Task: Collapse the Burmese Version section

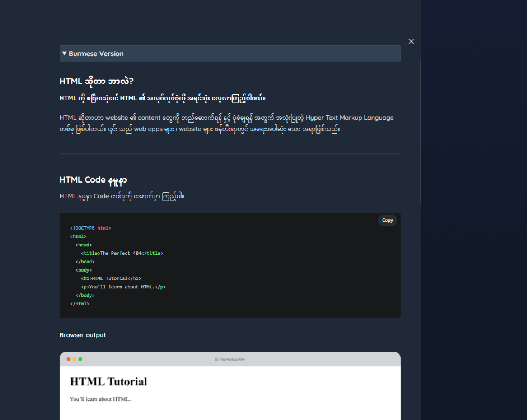Action: pos(230,53)
